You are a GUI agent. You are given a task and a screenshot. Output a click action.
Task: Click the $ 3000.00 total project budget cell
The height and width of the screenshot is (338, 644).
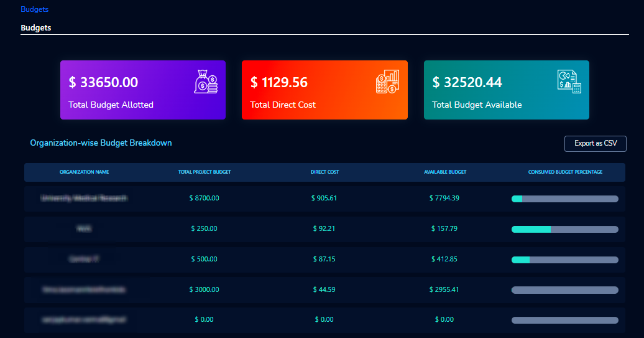pos(204,289)
